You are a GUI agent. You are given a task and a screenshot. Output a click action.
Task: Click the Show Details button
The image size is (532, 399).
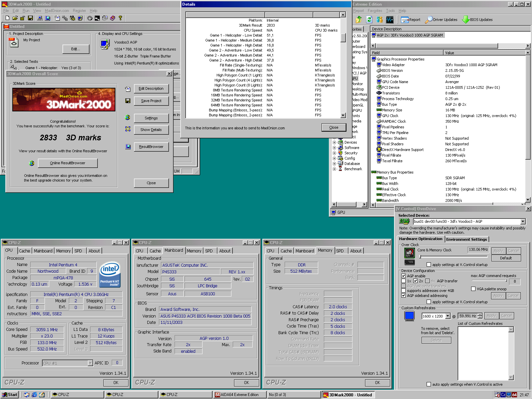pyautogui.click(x=151, y=130)
